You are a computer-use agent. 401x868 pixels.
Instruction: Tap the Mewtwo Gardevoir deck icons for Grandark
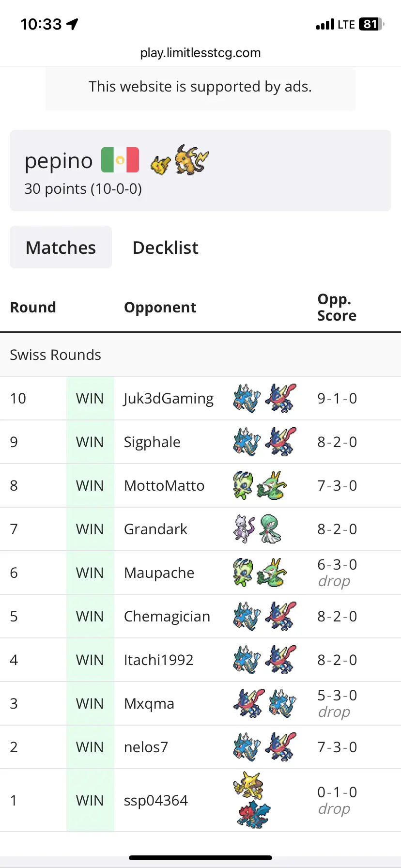pyautogui.click(x=258, y=529)
